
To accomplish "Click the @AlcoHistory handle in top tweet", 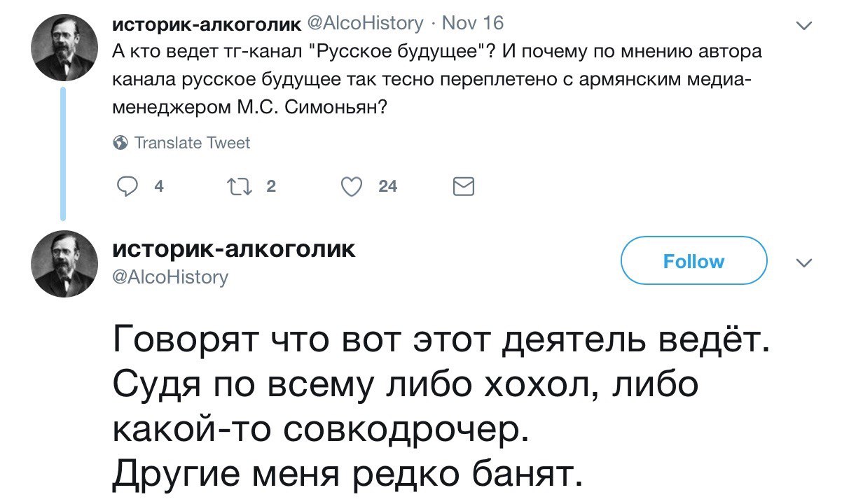I will coord(365,23).
